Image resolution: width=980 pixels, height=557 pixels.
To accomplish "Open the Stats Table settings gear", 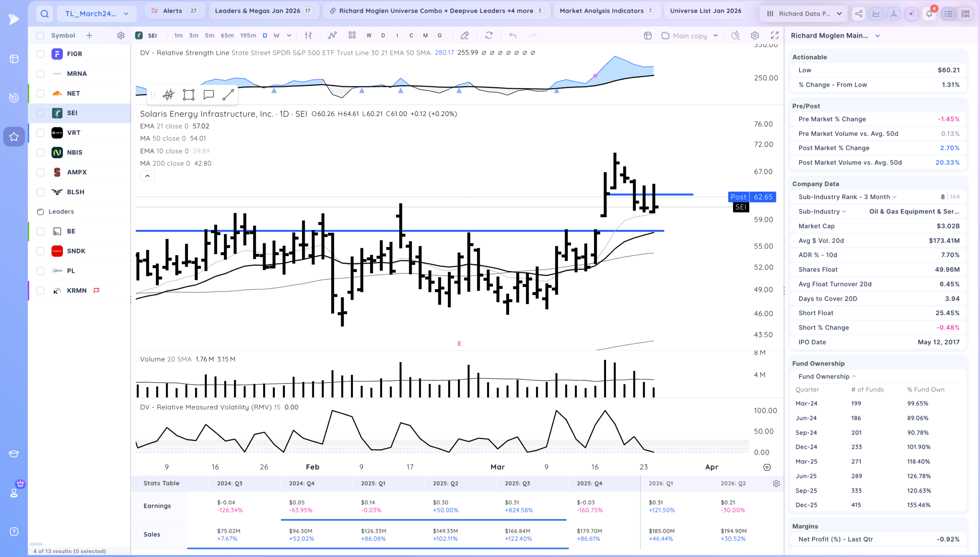I will [776, 483].
